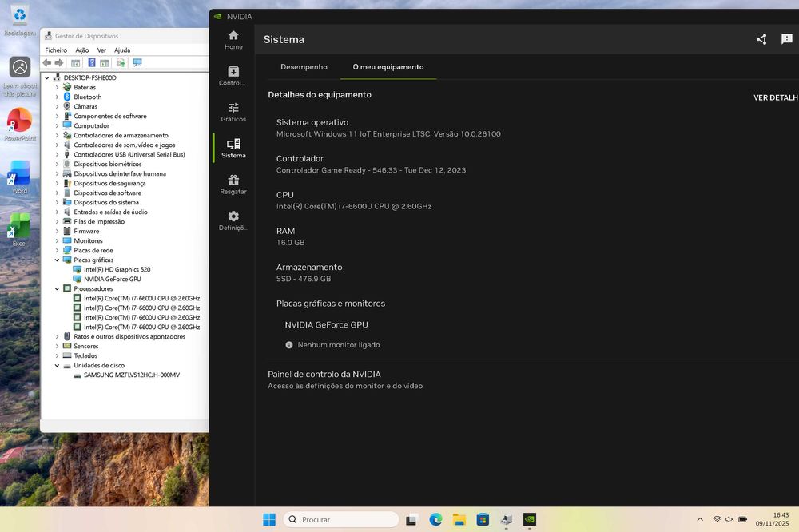The height and width of the screenshot is (532, 799).
Task: Open File Explorer from taskbar
Action: click(x=459, y=519)
